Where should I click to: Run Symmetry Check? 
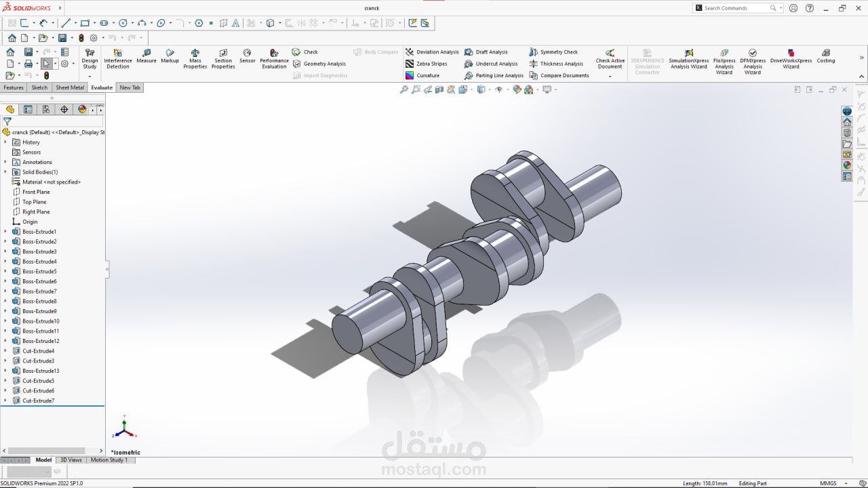[553, 52]
